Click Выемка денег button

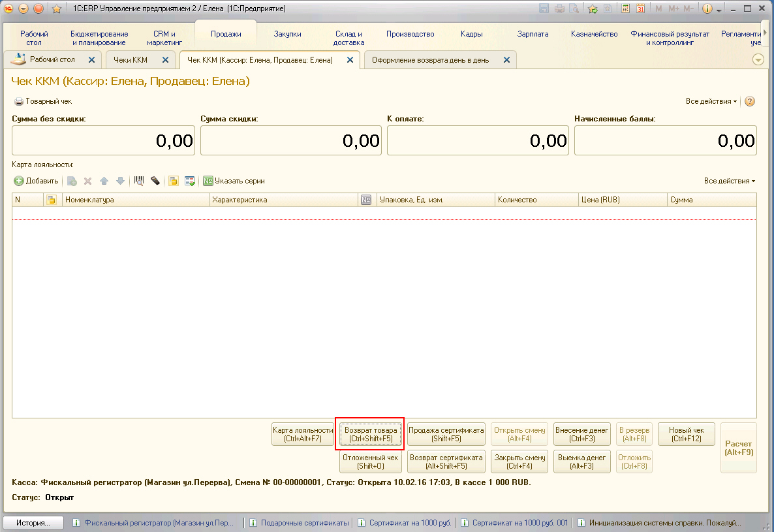582,462
